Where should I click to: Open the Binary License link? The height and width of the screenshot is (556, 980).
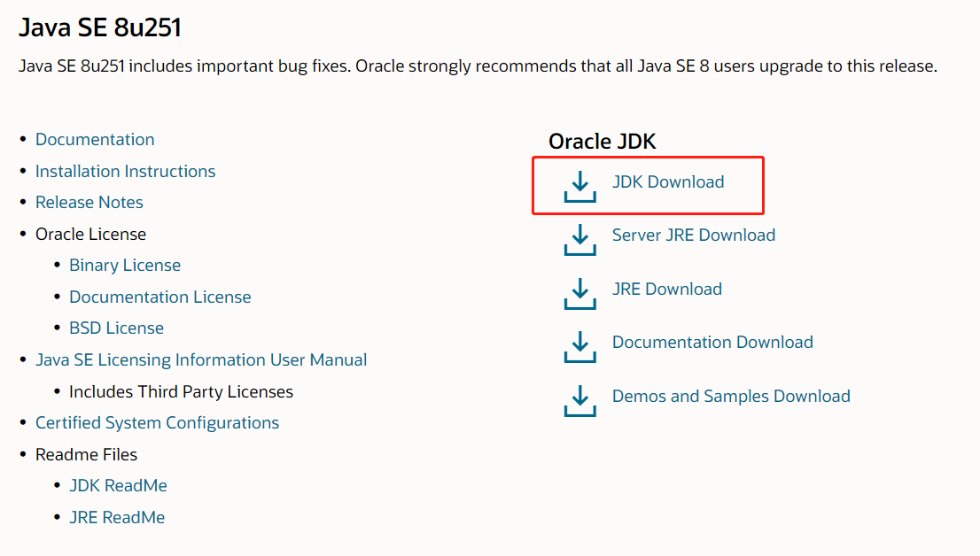point(124,265)
